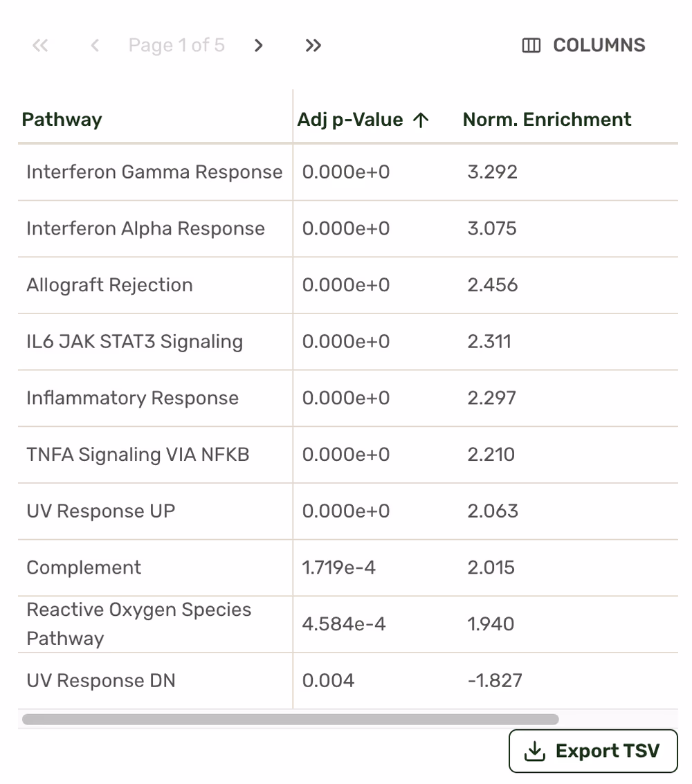The image size is (692, 784).
Task: Select the Interferon Alpha Response pathway
Action: click(x=145, y=229)
